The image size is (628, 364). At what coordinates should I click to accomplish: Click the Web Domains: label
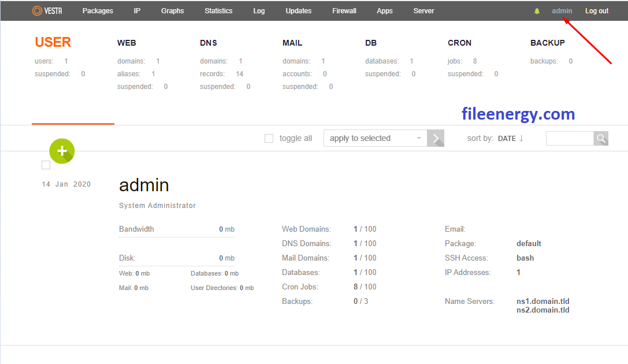click(x=306, y=229)
